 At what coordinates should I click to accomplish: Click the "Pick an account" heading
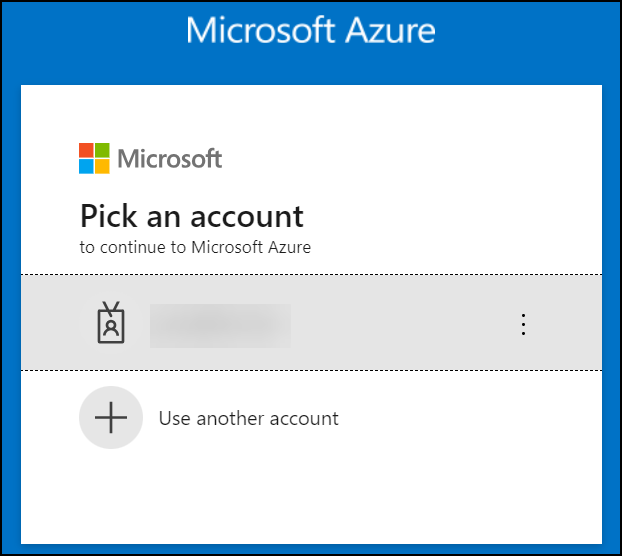click(191, 215)
